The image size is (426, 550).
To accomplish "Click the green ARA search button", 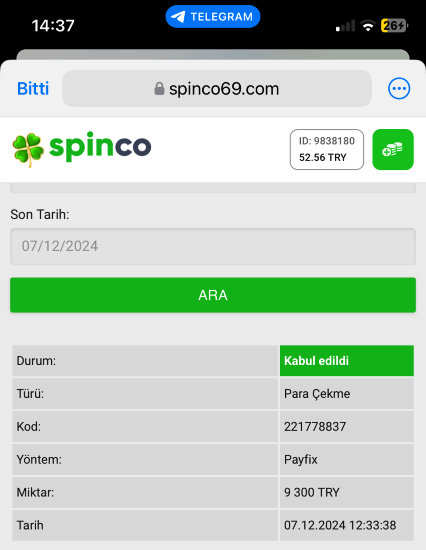I will pos(213,295).
